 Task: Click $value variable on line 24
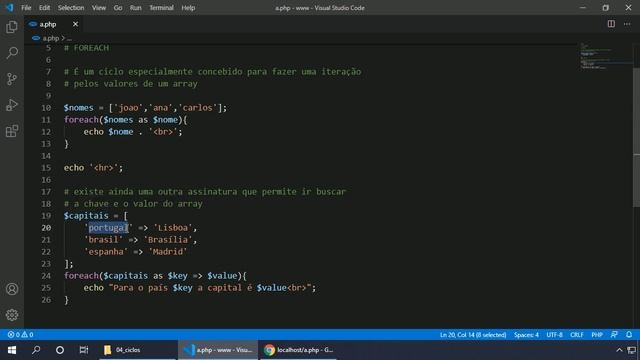tap(222, 276)
